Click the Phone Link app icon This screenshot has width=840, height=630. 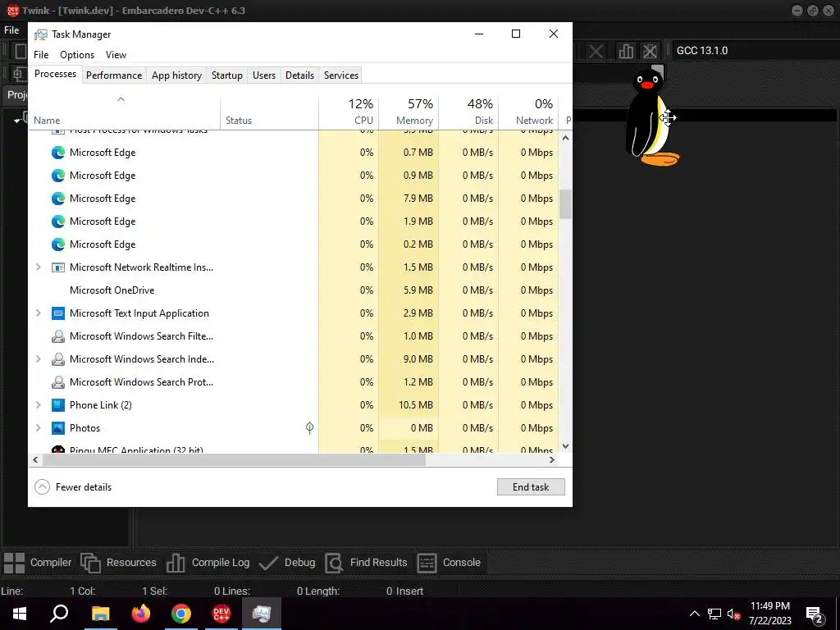pos(58,405)
